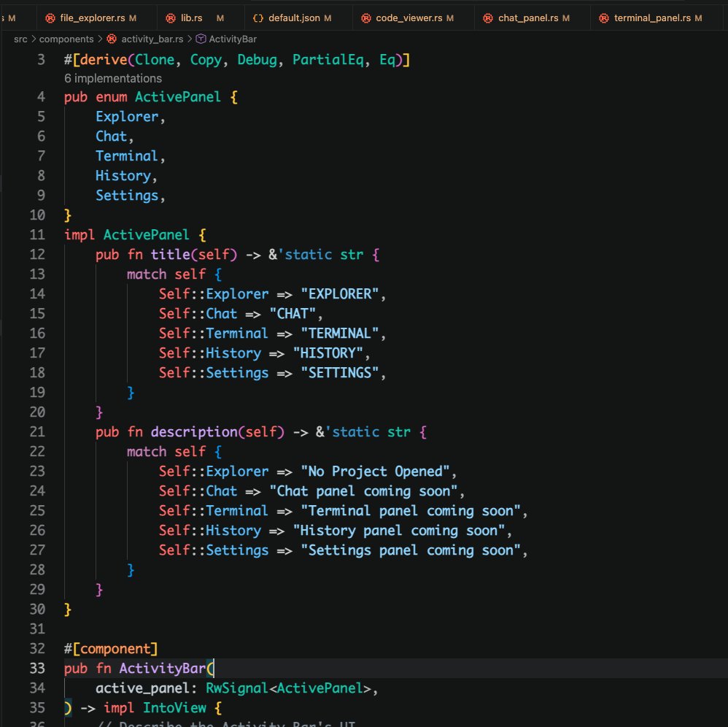728x727 pixels.
Task: Click the Rust icon on the code_viewer.rs tab
Action: [366, 18]
